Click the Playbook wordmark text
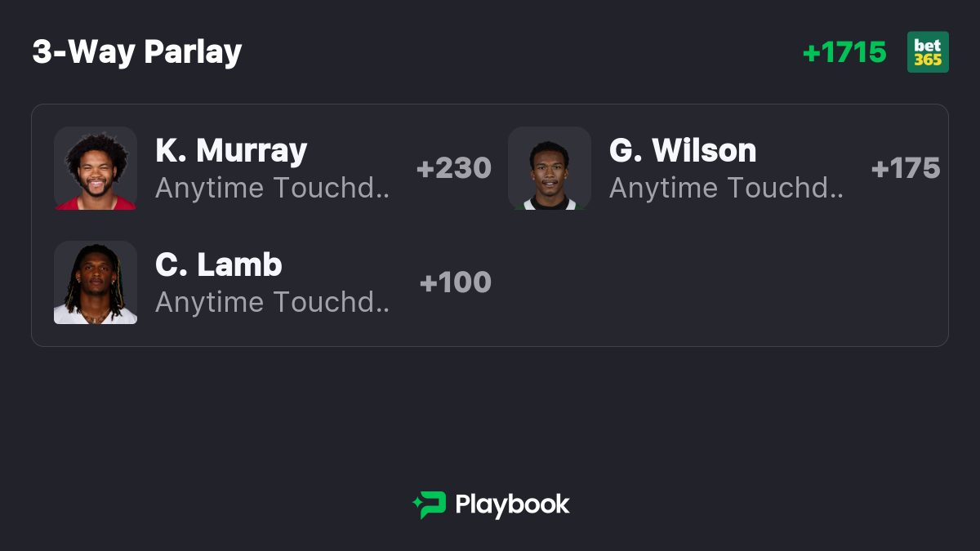The width and height of the screenshot is (980, 551). coord(512,504)
